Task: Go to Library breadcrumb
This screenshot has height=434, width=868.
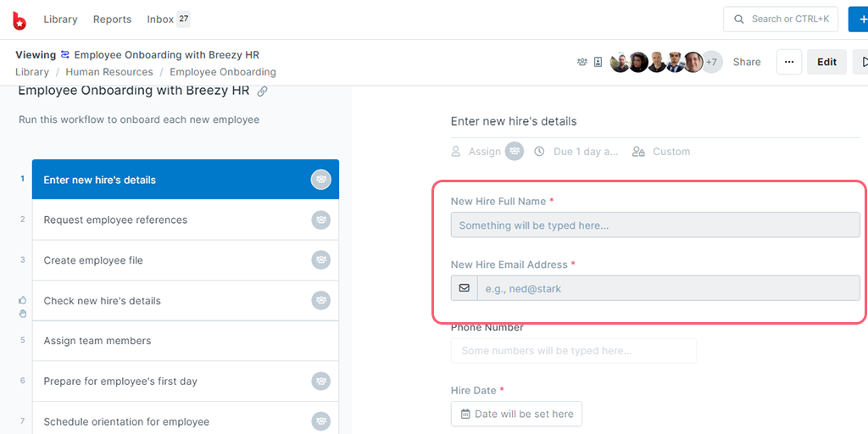Action: click(x=32, y=72)
